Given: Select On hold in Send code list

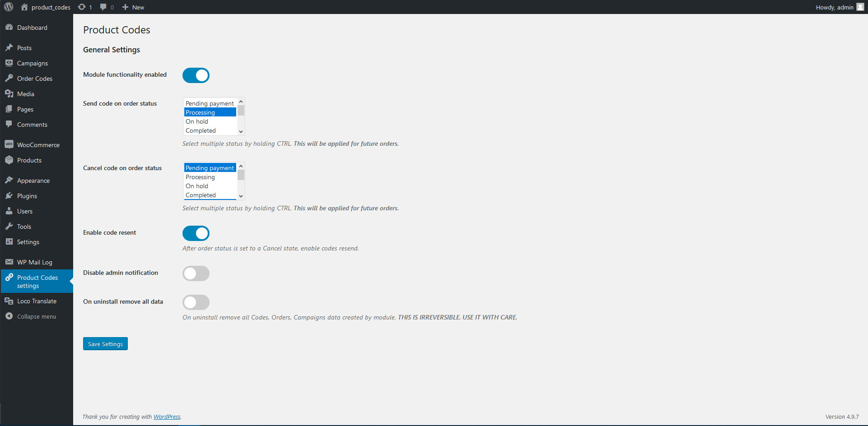Looking at the screenshot, I should [x=210, y=121].
